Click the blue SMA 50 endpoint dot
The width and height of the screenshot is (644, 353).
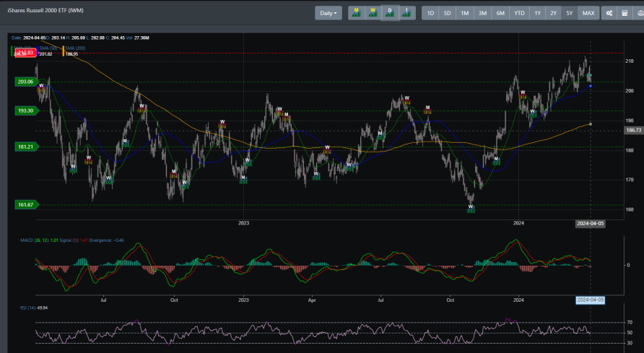[591, 86]
